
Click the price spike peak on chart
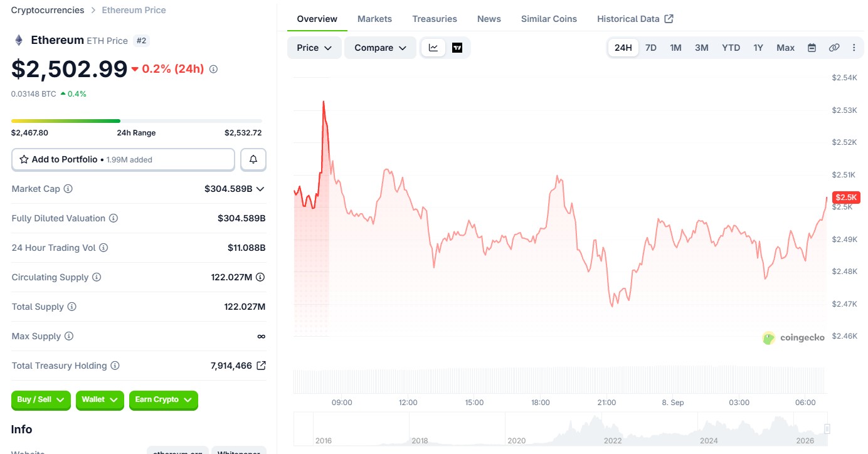pos(324,102)
